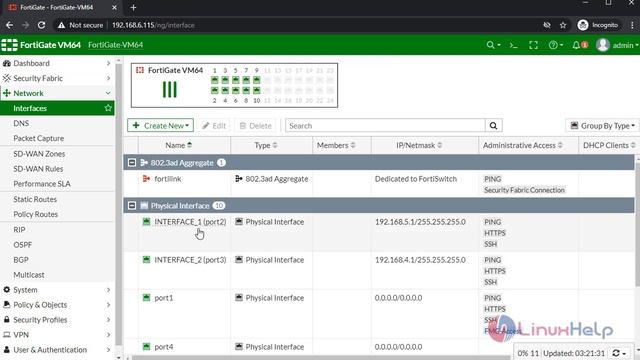Open a new browser tab
Viewport: 640px width, 360px height.
133,7
